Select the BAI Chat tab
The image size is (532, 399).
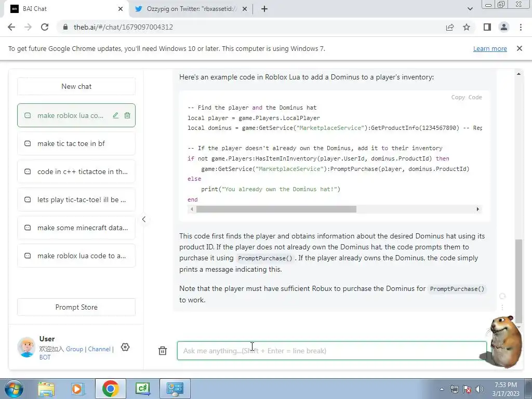[66, 9]
